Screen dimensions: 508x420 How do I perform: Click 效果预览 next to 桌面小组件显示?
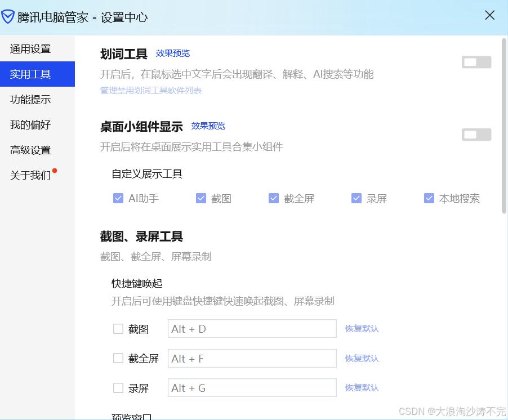(x=208, y=126)
